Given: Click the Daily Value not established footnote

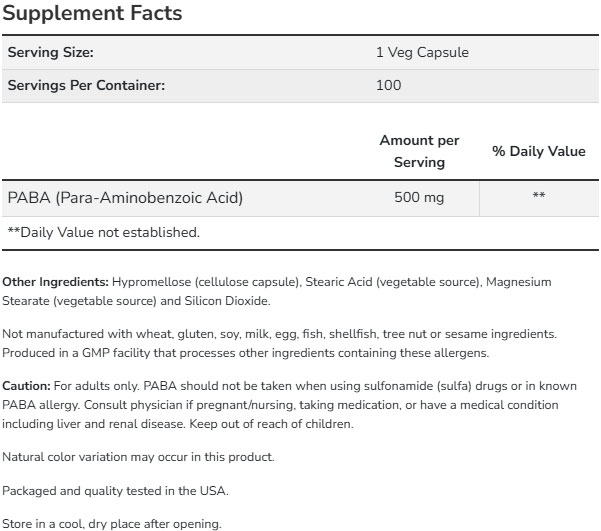Looking at the screenshot, I should [103, 232].
